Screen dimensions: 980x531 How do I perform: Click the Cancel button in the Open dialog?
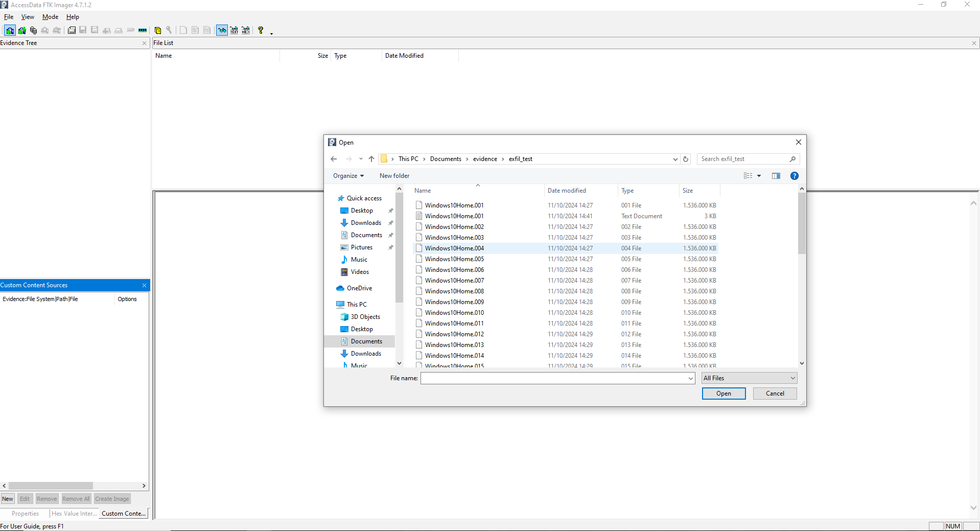click(775, 394)
